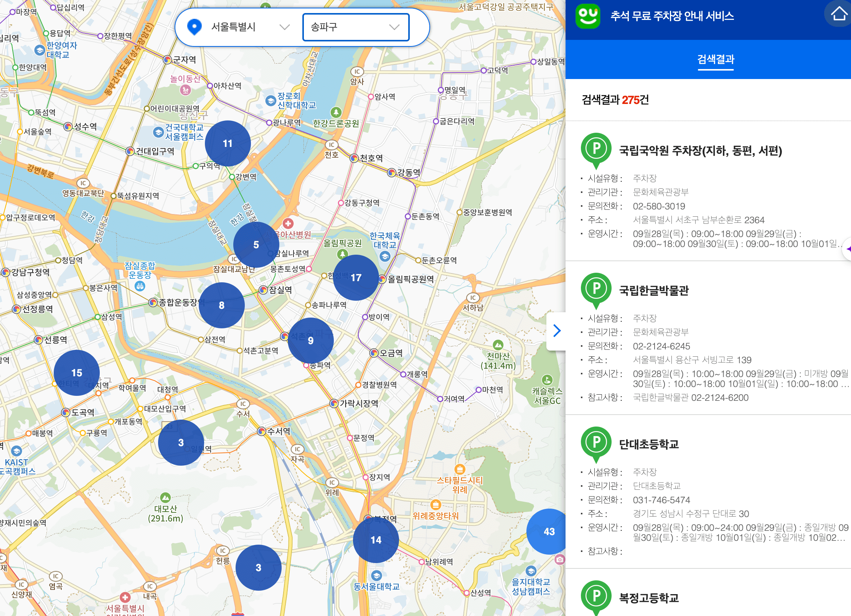Click the 한강드론공원 park icon

[x=336, y=112]
